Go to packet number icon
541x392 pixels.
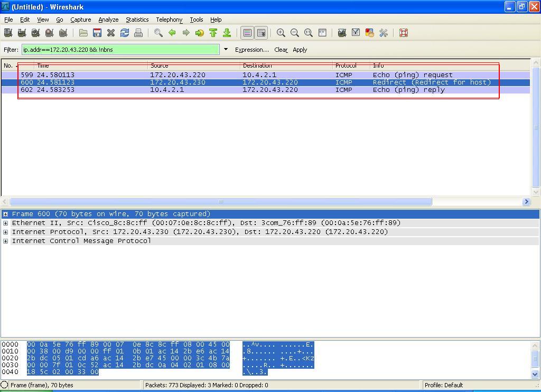point(199,33)
